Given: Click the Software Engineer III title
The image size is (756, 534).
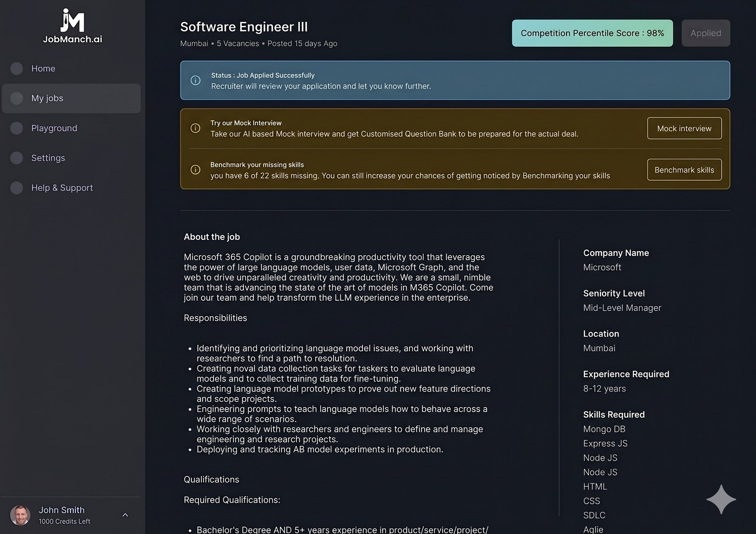Looking at the screenshot, I should click(x=244, y=27).
